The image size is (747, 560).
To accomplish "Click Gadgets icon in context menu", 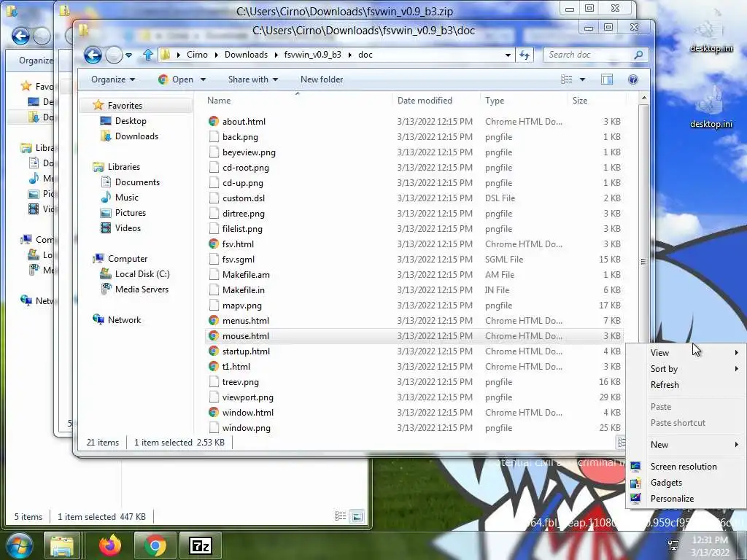I will pyautogui.click(x=635, y=483).
